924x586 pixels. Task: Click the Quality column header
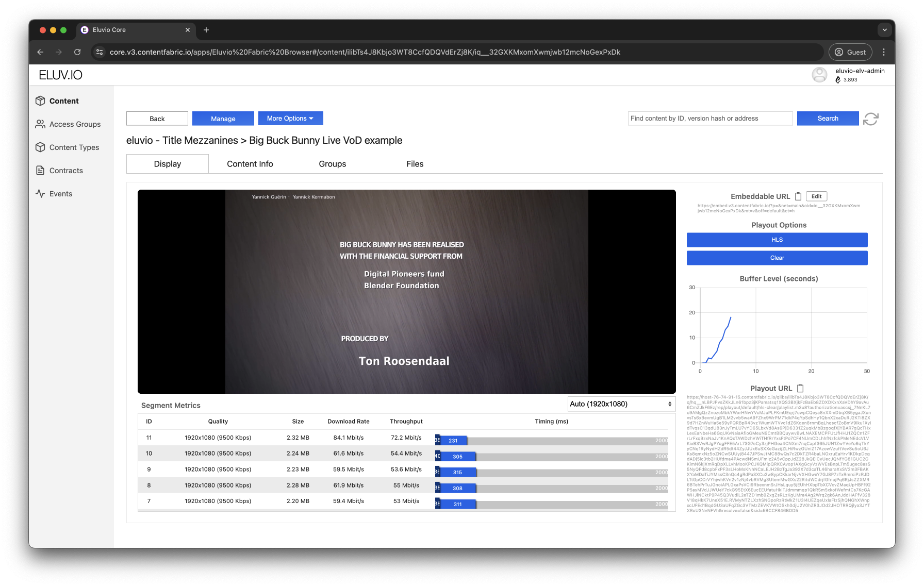tap(218, 422)
